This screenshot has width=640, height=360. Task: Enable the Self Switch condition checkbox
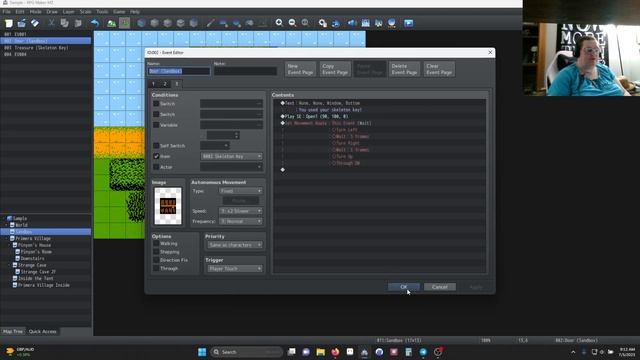point(156,146)
